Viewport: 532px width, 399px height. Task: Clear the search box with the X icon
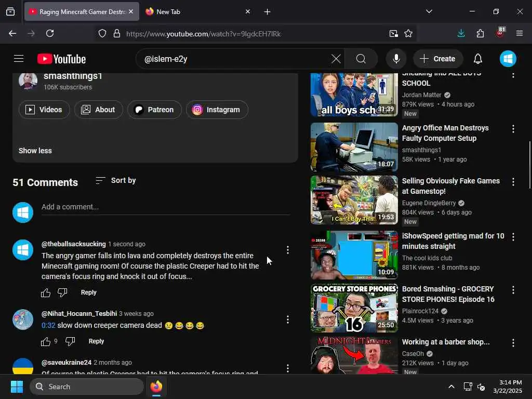336,59
